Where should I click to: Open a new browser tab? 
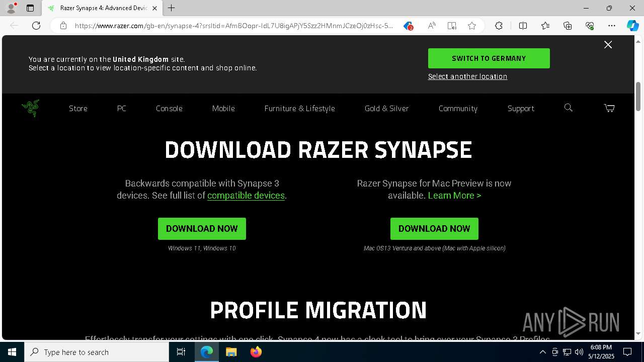(172, 8)
